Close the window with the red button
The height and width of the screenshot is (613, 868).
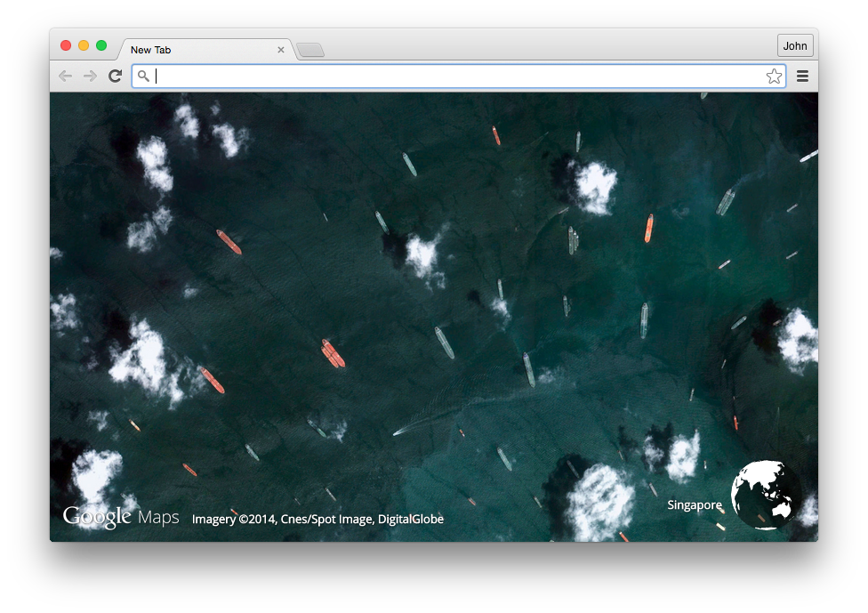point(66,45)
